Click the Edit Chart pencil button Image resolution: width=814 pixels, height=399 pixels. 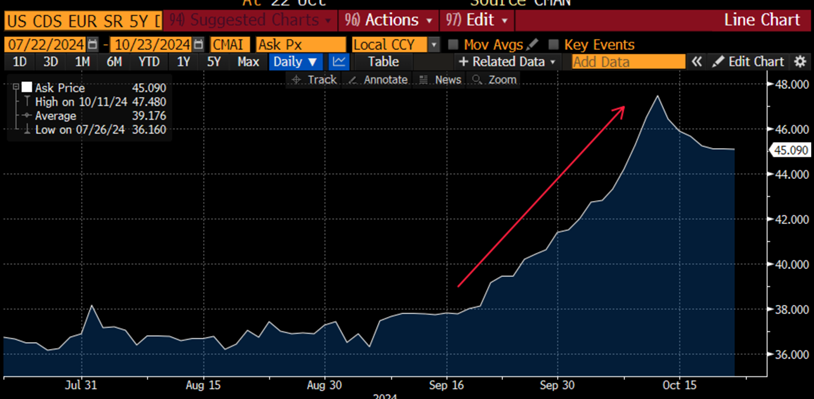coord(748,62)
